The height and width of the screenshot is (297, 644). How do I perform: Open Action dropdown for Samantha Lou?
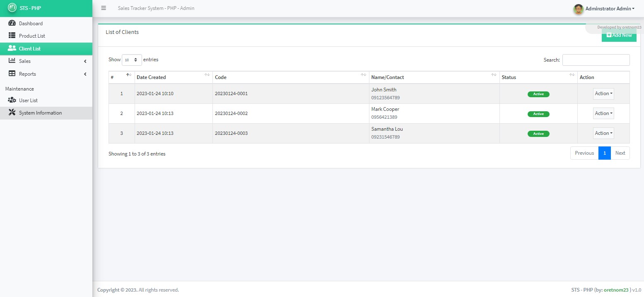click(603, 133)
